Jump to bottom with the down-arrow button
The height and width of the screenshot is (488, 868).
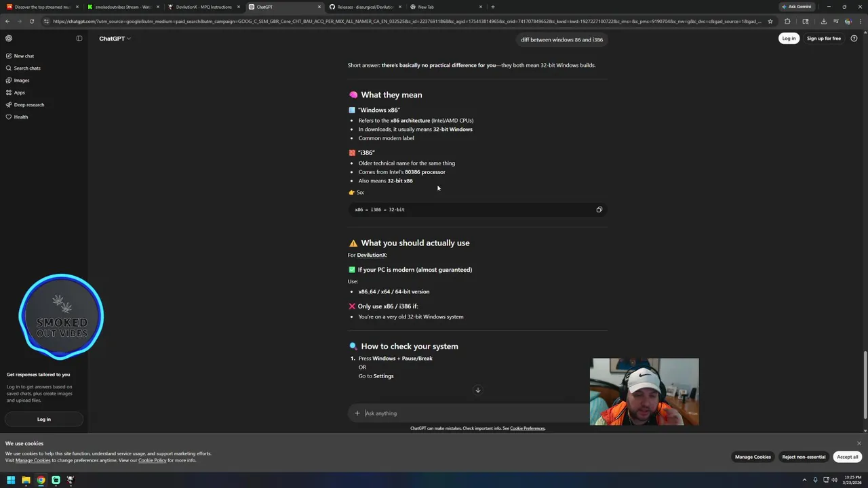coord(477,390)
